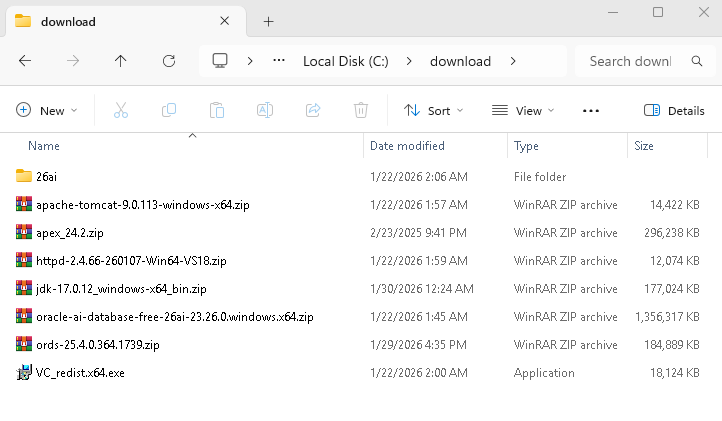Show hidden breadcrumb path ellipsis
This screenshot has width=722, height=421.
point(279,60)
